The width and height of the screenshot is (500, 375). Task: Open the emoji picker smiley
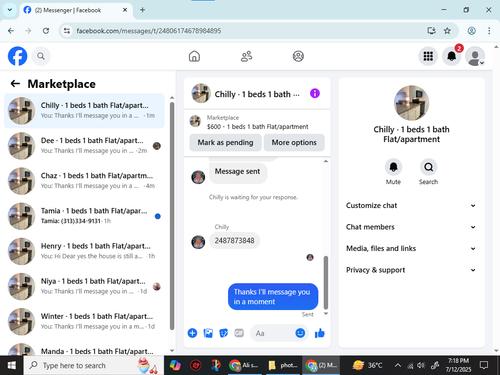(x=300, y=333)
